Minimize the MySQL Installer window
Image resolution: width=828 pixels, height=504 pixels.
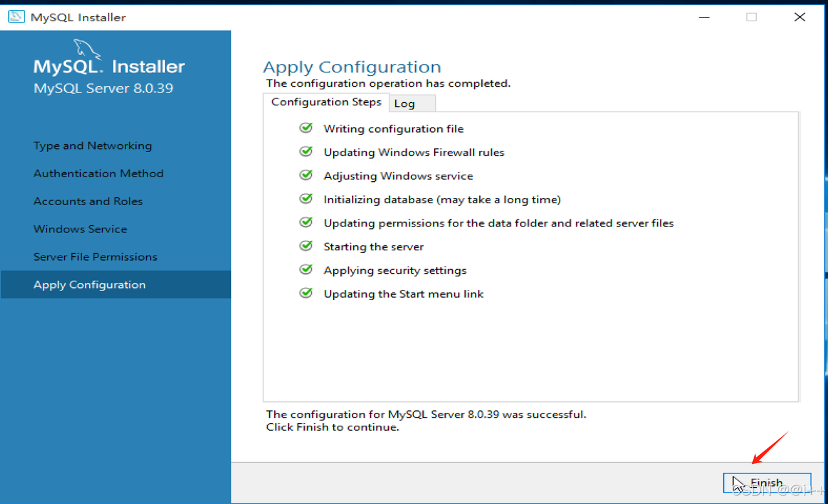pyautogui.click(x=703, y=17)
